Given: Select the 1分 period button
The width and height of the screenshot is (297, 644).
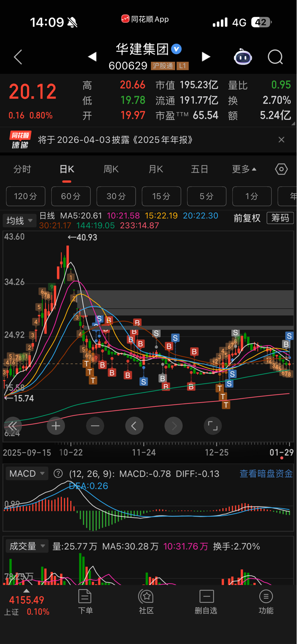Looking at the screenshot, I should (x=252, y=196).
